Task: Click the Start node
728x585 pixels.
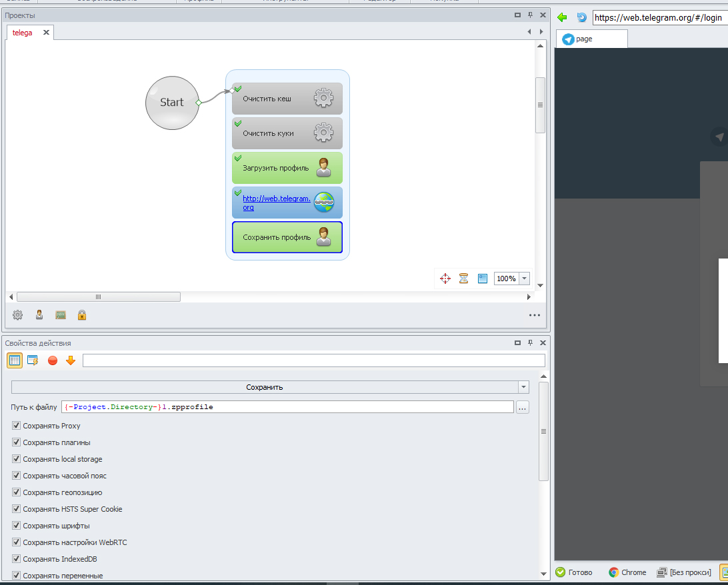Action: click(172, 103)
